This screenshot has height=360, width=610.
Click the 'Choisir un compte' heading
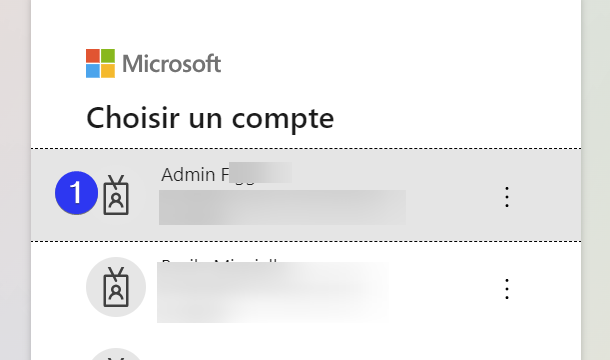point(210,118)
